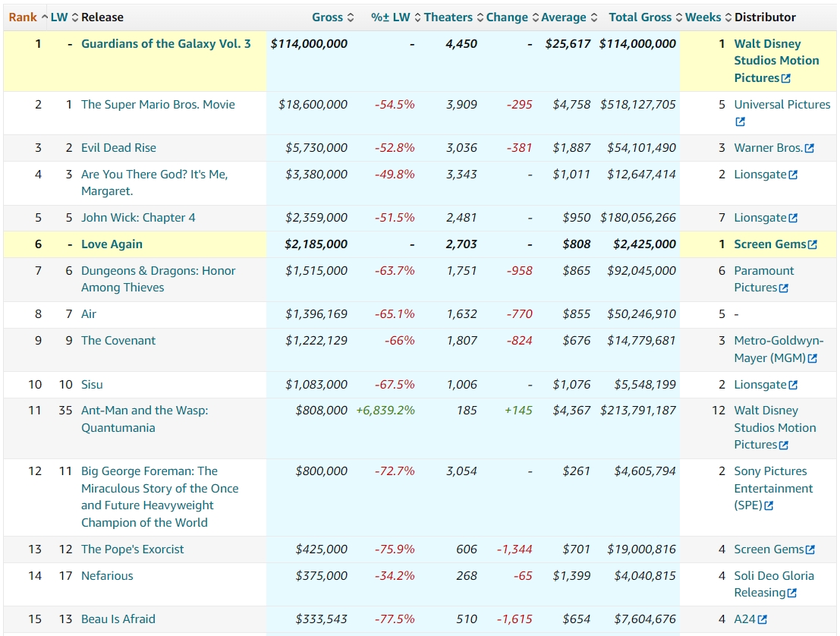Open the Air release link

pos(88,314)
